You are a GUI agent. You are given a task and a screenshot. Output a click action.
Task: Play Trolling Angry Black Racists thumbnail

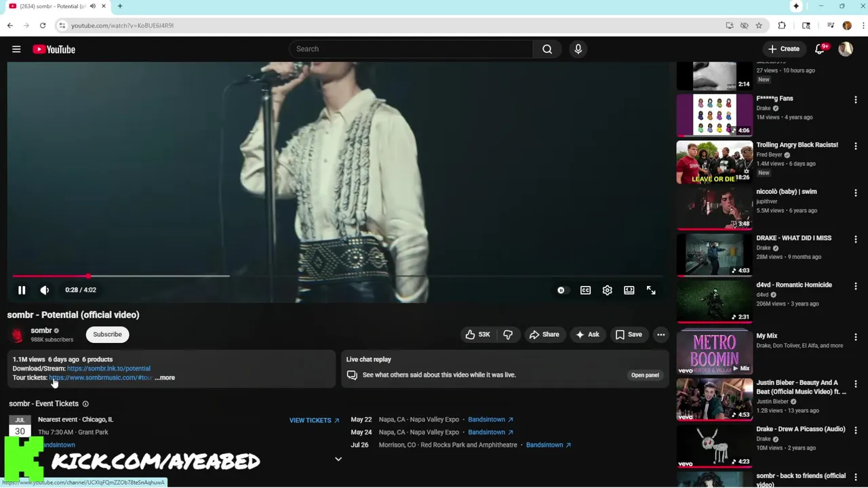point(714,161)
